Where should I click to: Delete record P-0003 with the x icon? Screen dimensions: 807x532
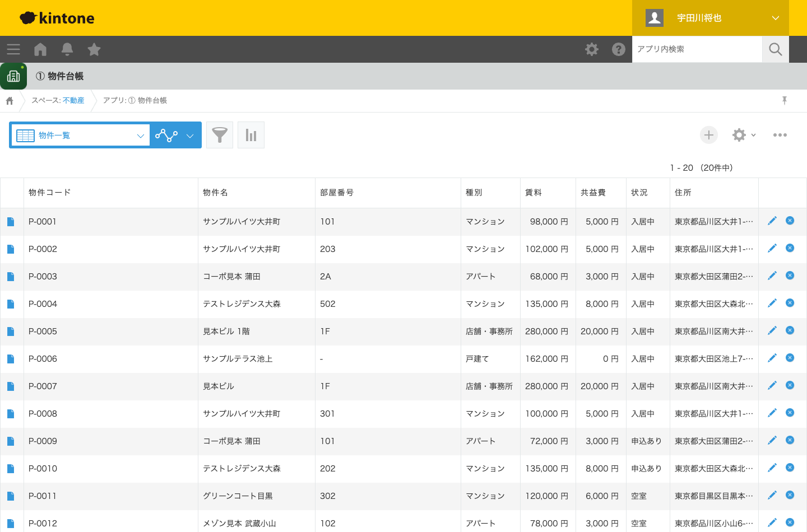point(790,276)
